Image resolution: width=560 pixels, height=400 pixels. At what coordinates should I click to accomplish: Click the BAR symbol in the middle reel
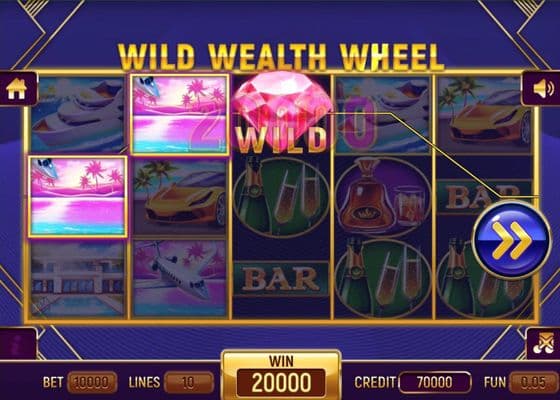281,279
